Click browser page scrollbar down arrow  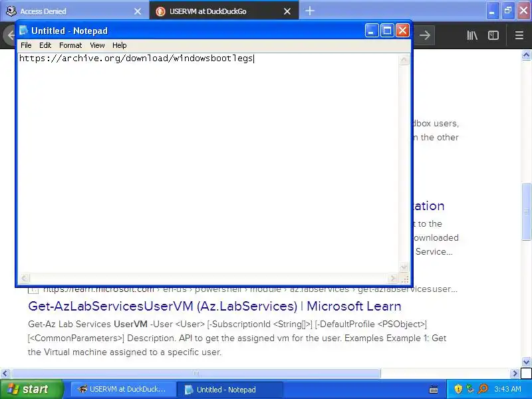[526, 362]
